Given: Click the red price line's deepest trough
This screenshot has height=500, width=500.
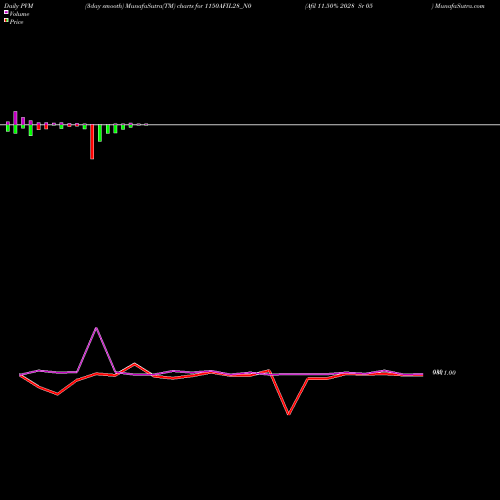Looking at the screenshot, I should click(x=289, y=414).
